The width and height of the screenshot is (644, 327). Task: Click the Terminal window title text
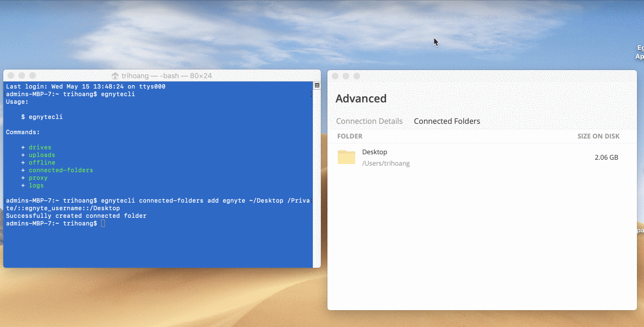click(x=167, y=76)
